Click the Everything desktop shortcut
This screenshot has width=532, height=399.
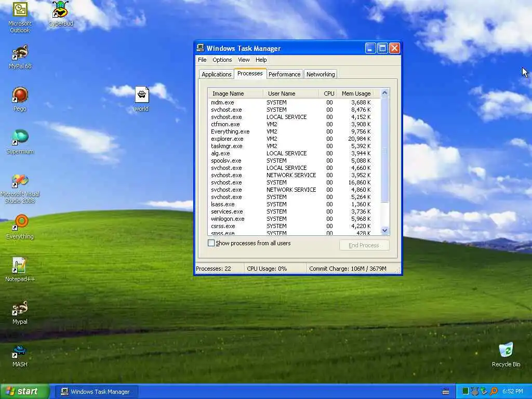[20, 227]
